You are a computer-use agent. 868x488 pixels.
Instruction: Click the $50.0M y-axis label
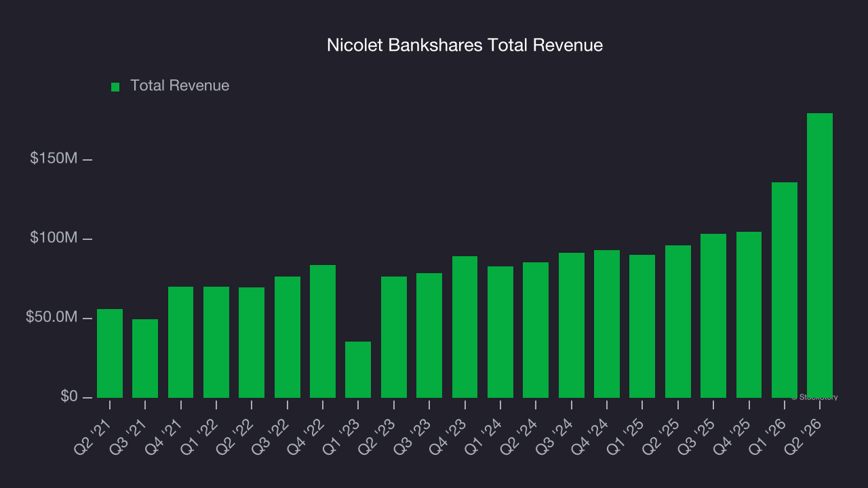point(52,317)
